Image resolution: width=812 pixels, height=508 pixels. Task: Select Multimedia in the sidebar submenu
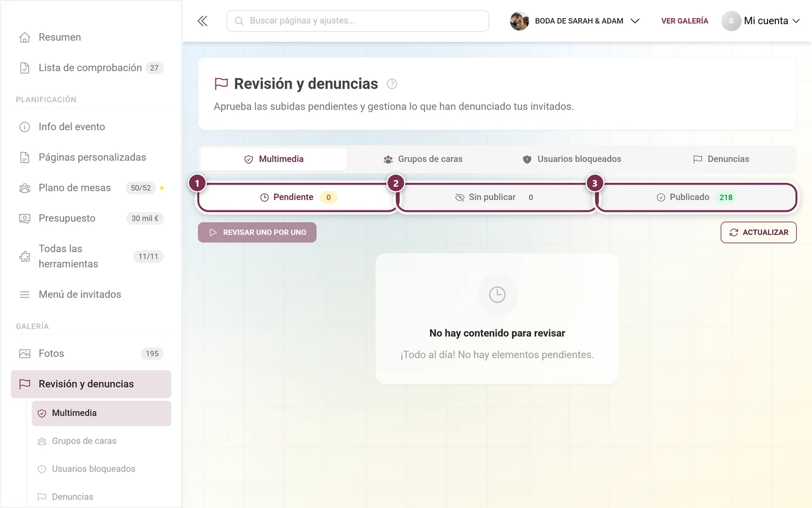point(101,413)
